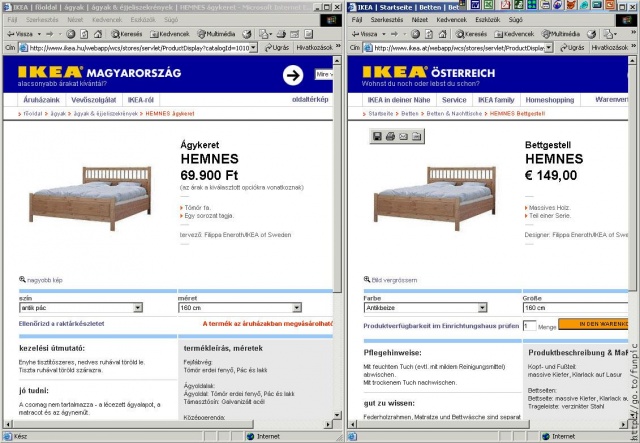This screenshot has width=640, height=443.
Task: Click Multimédia toolbar button in Hungarian IKEA window
Action: 216,34
